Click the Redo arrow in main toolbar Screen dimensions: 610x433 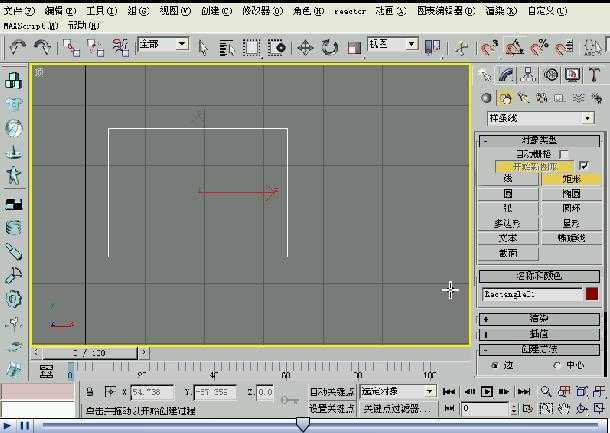click(42, 47)
